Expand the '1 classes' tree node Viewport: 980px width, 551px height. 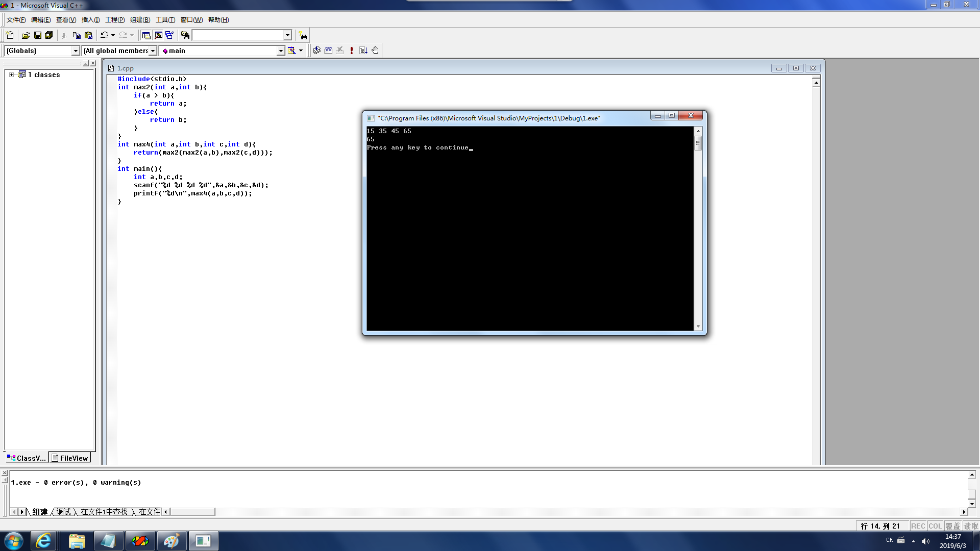(11, 74)
